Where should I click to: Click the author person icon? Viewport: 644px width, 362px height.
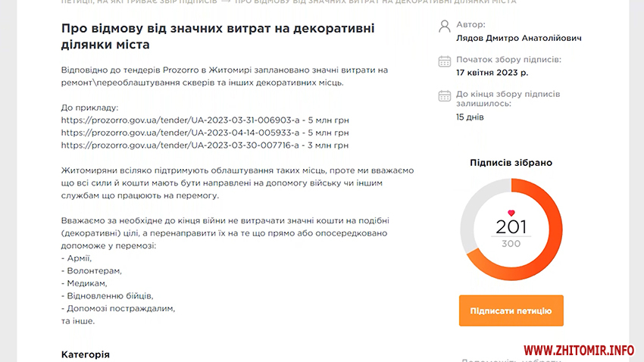click(x=444, y=27)
